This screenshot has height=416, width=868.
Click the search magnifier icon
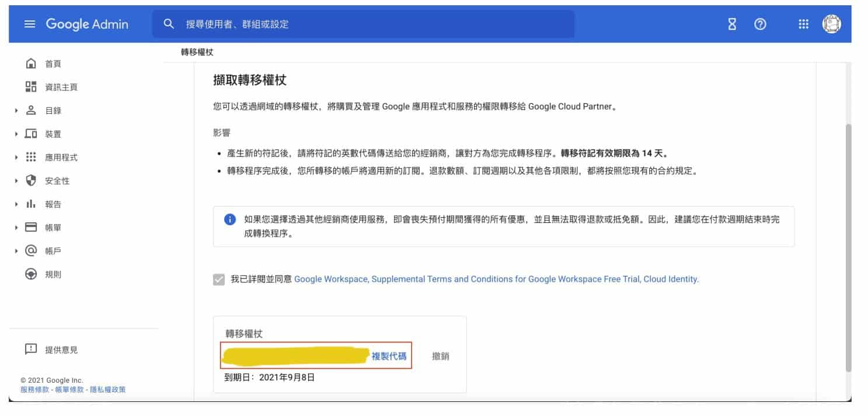point(169,24)
